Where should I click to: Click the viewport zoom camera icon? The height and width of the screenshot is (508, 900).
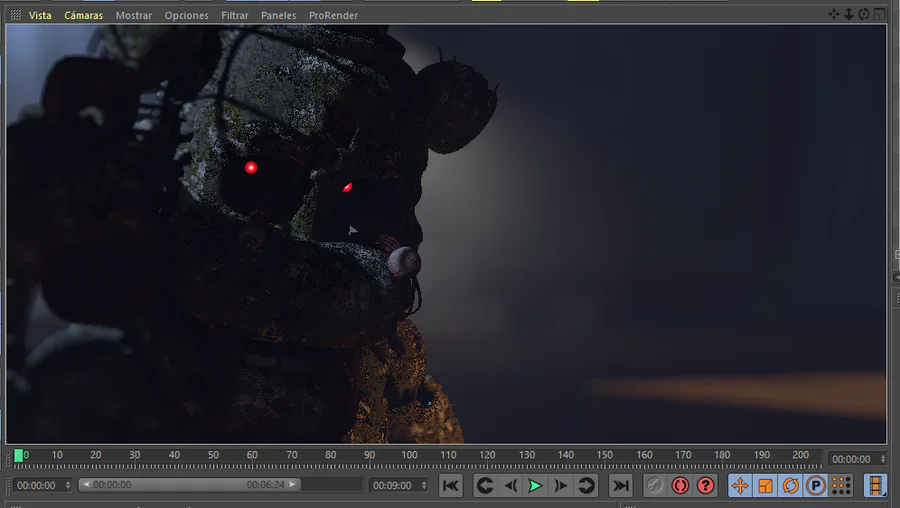(x=848, y=14)
